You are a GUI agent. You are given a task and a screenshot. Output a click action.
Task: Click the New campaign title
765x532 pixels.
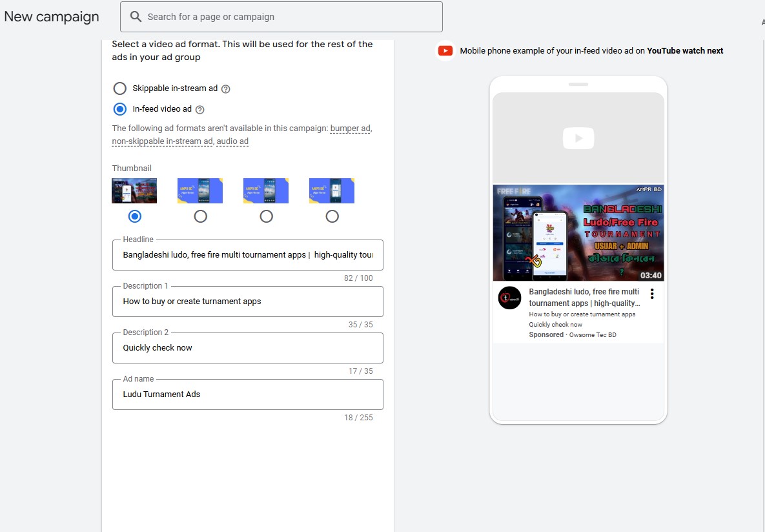52,17
